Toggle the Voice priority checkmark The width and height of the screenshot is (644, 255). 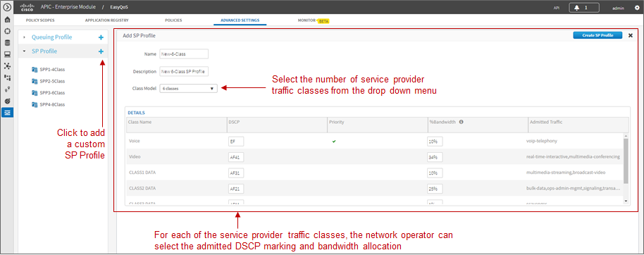(334, 142)
